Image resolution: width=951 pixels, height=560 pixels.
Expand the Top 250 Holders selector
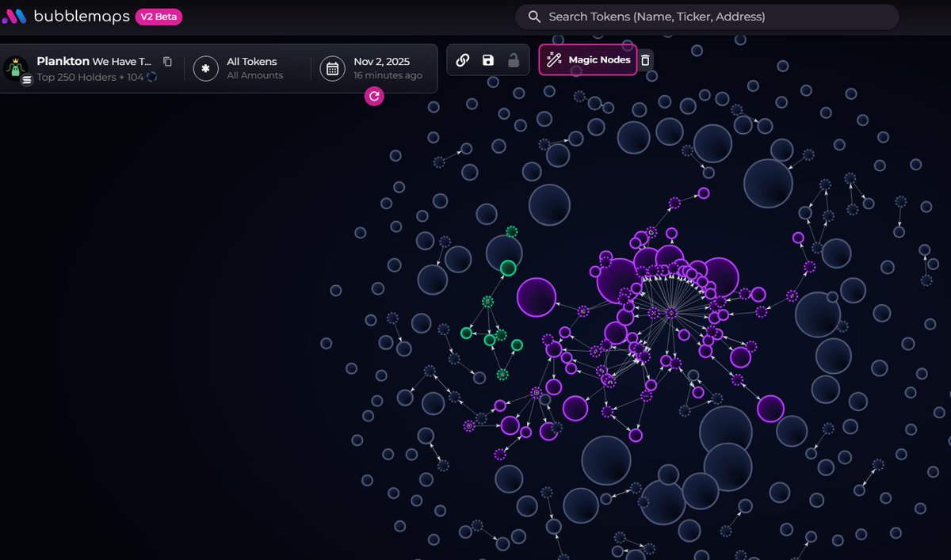tap(95, 76)
